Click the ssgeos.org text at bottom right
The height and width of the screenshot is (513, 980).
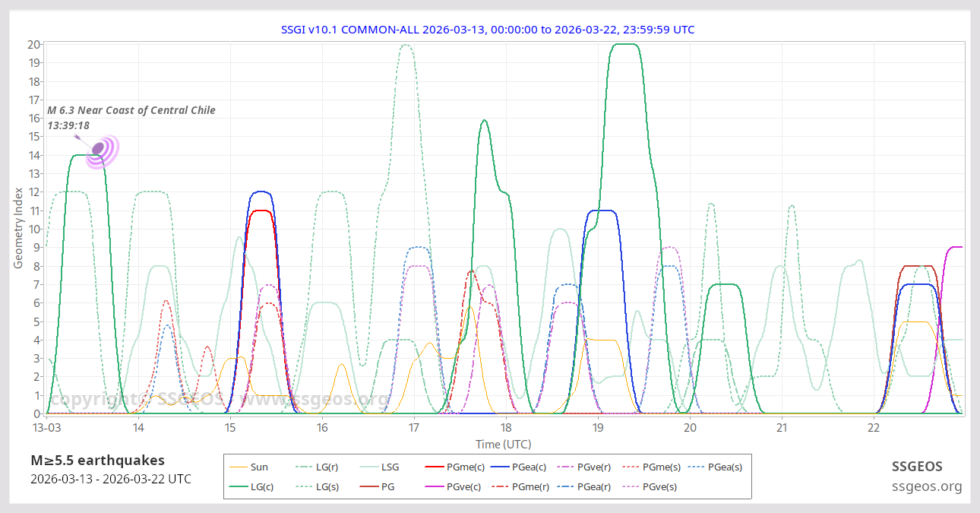(926, 486)
